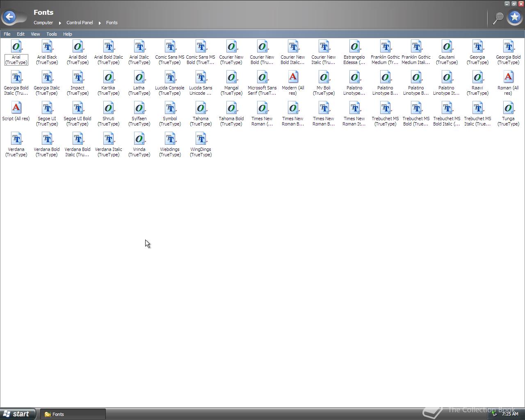This screenshot has height=420, width=525.
Task: Click the Mv Boli font icon
Action: tap(324, 77)
